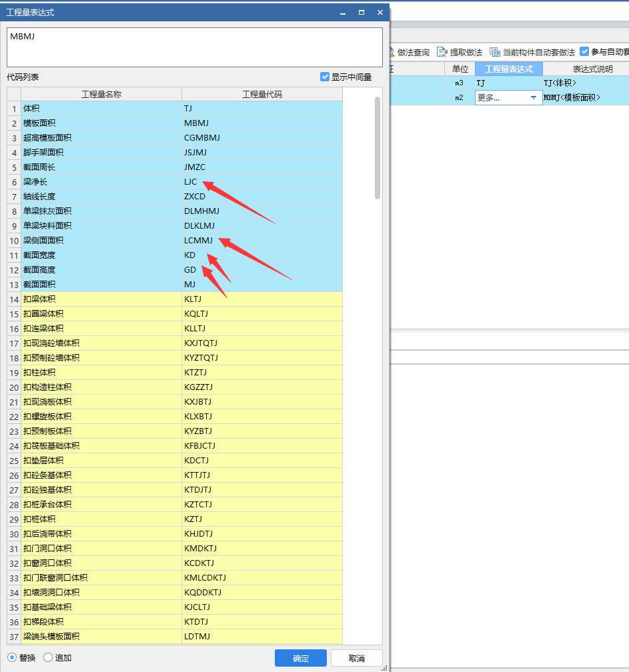629x672 pixels.
Task: Select the 梁净长 row
Action: click(x=182, y=182)
